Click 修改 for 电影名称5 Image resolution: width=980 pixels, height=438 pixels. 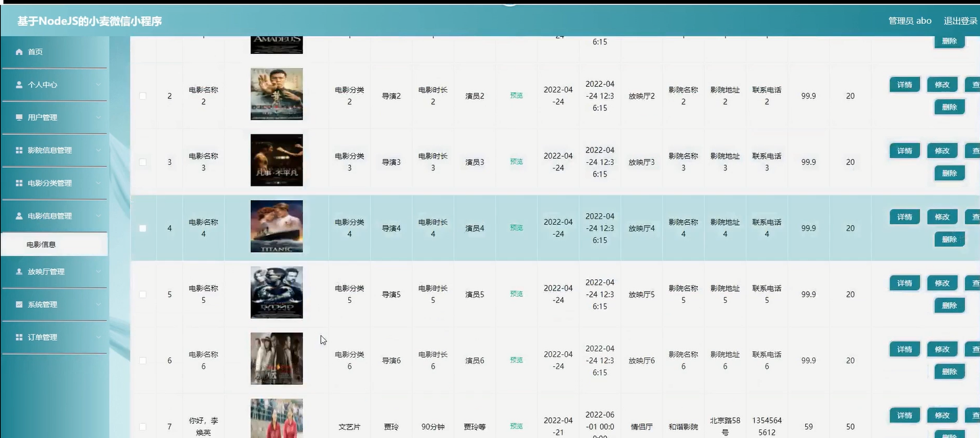click(942, 284)
